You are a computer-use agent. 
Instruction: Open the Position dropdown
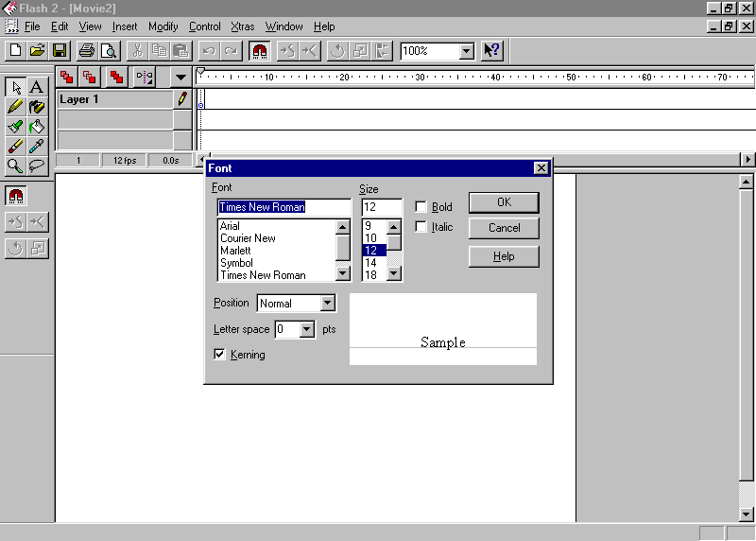pos(328,303)
